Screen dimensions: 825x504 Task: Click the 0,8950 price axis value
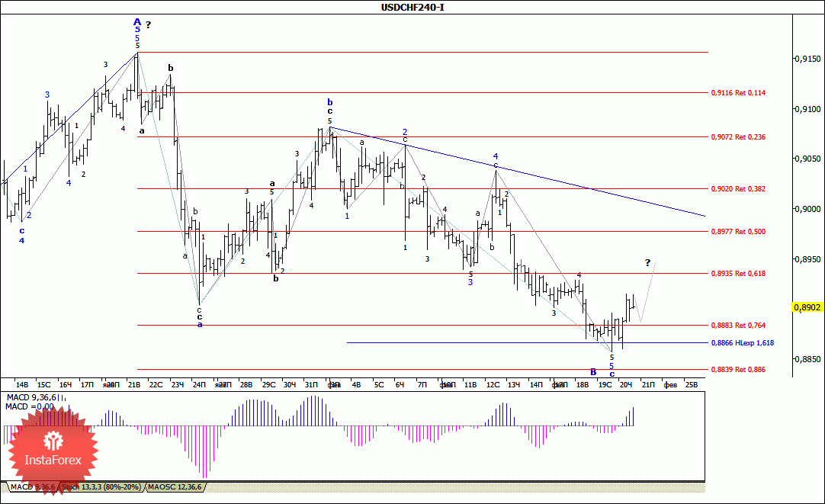point(809,259)
